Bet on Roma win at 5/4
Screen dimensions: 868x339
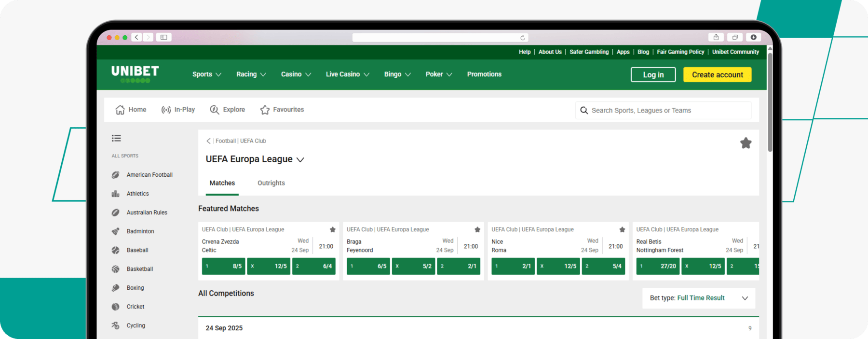coord(604,266)
